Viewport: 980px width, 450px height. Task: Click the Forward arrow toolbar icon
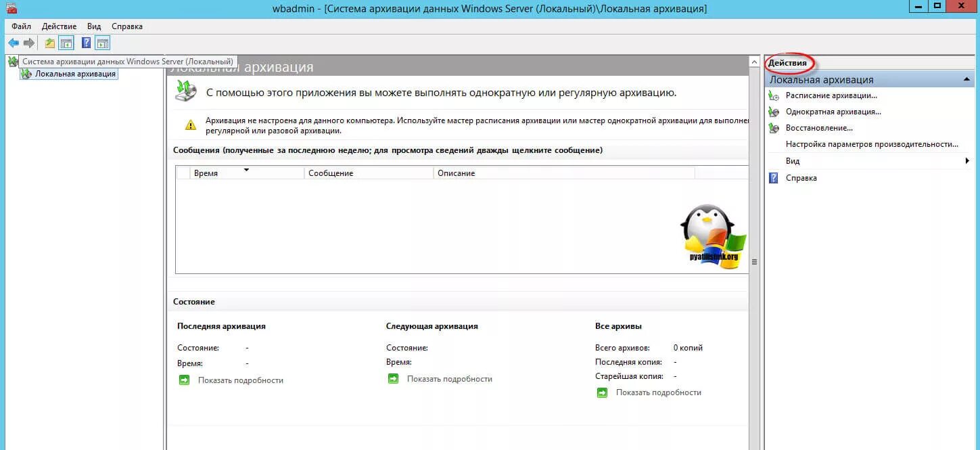pos(29,43)
